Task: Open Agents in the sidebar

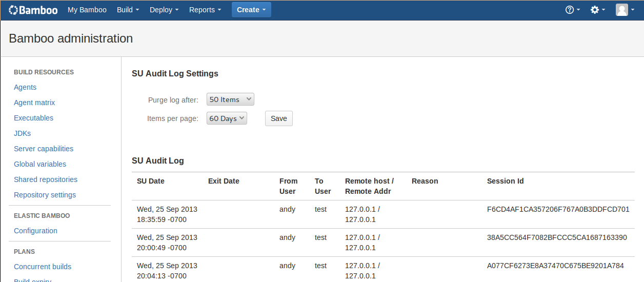Action: coord(25,87)
